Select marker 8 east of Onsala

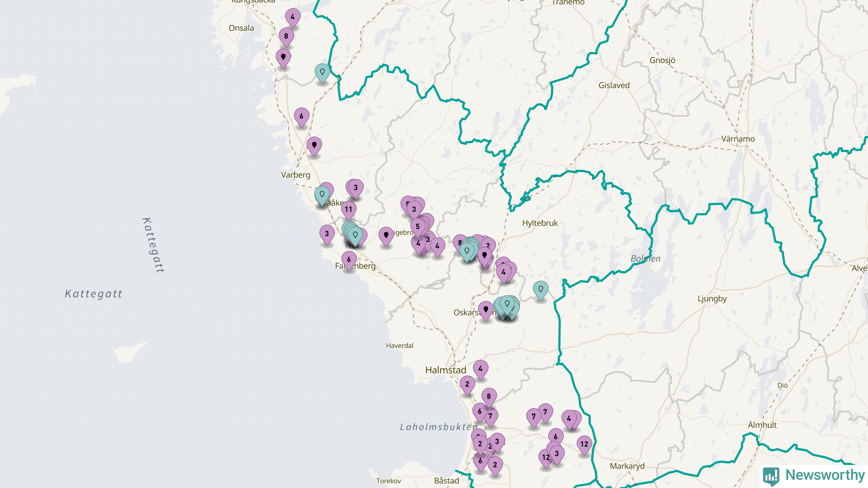(x=286, y=37)
